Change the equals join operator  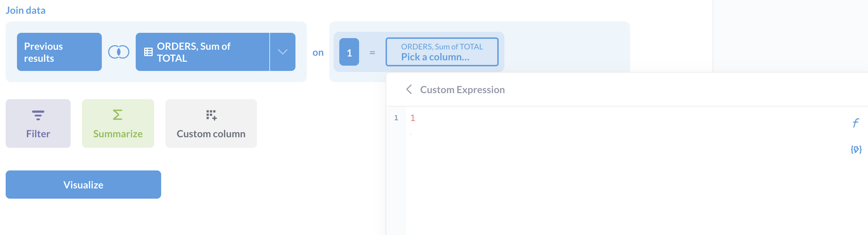pos(372,53)
